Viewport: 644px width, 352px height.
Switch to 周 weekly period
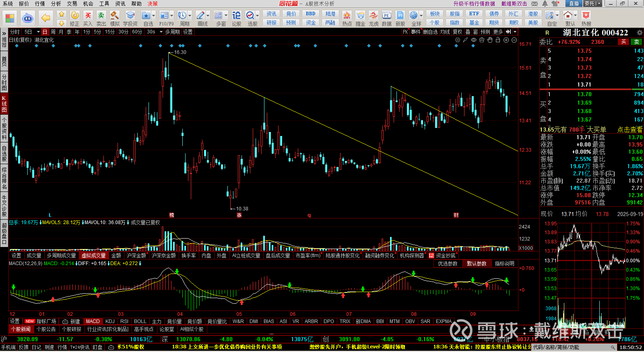click(x=53, y=32)
